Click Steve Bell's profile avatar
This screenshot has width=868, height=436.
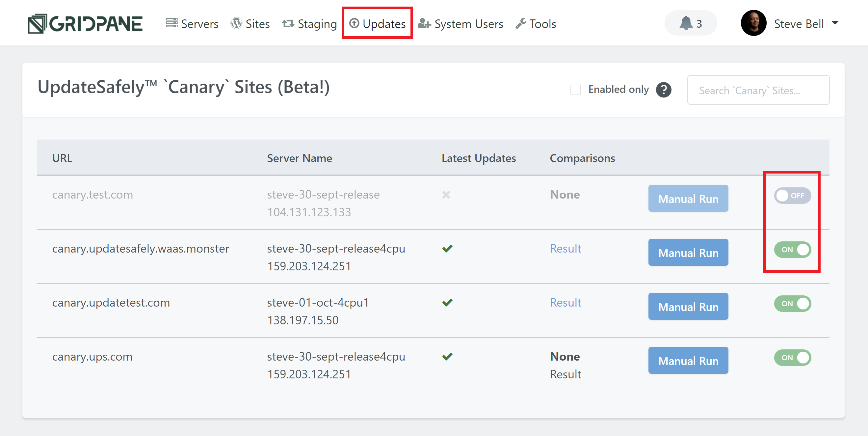click(x=753, y=23)
